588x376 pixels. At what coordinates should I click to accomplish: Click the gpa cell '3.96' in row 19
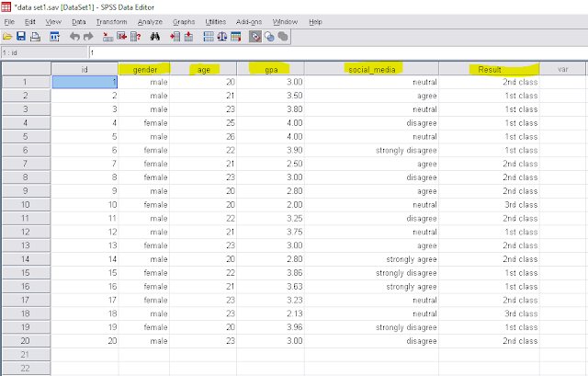click(x=271, y=327)
